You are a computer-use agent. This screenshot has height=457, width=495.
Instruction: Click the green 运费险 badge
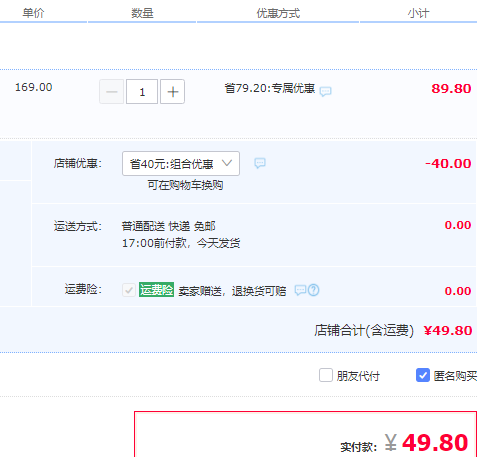coord(156,290)
